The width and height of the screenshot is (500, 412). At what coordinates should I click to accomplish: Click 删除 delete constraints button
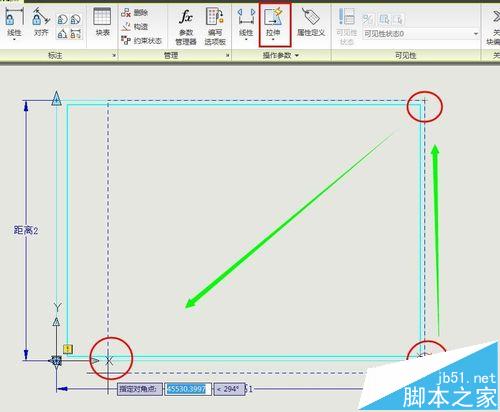(x=135, y=13)
